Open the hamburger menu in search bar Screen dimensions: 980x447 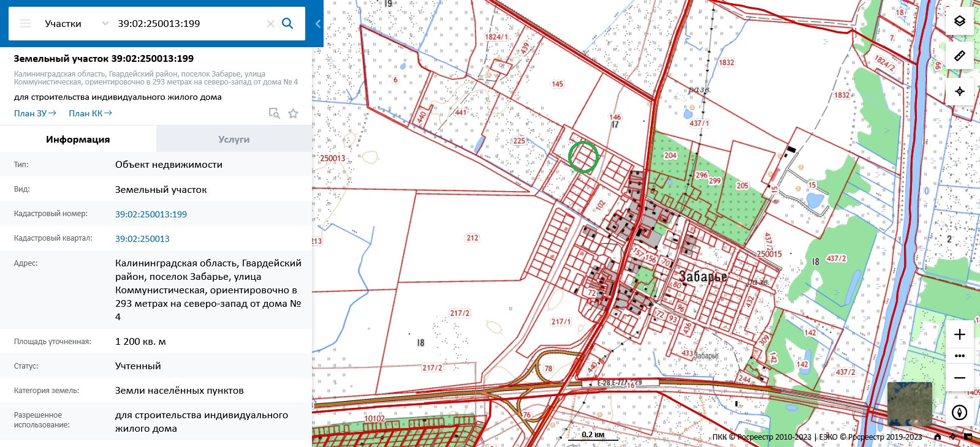[x=25, y=23]
